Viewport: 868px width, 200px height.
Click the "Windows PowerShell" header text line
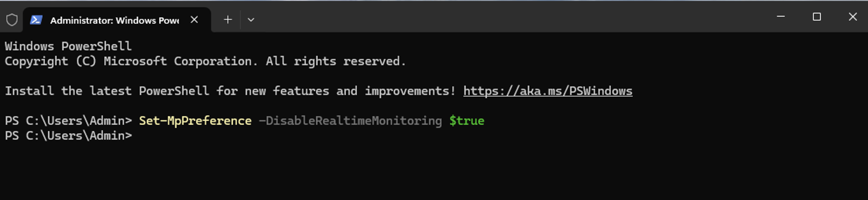68,46
